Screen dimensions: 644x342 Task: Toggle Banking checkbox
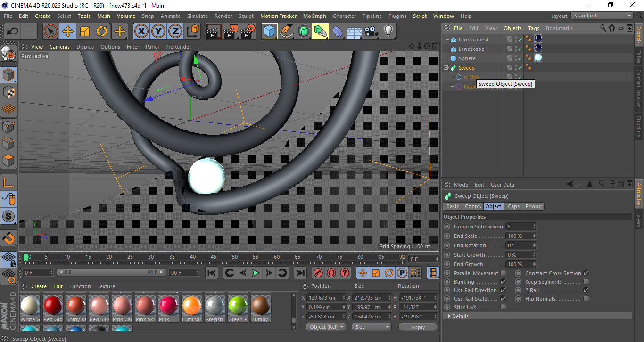pyautogui.click(x=503, y=282)
